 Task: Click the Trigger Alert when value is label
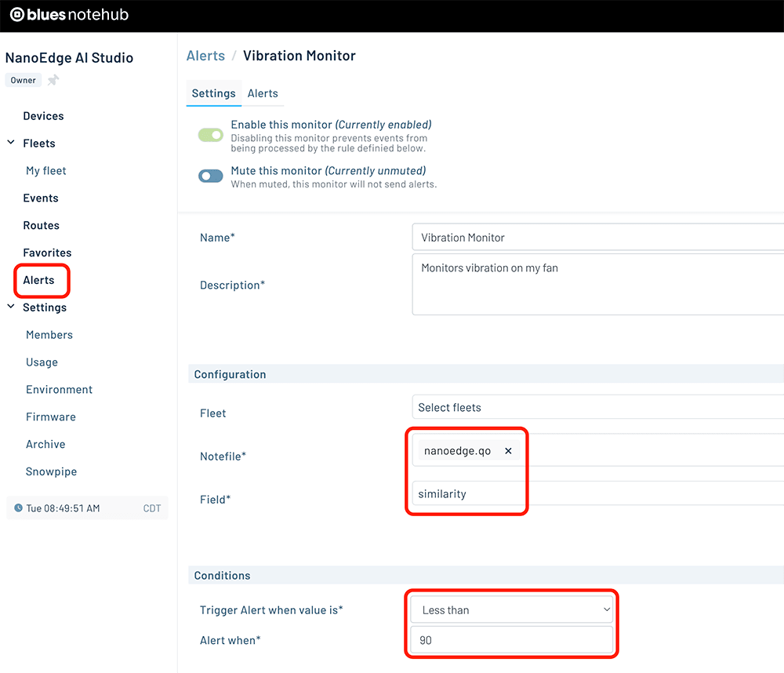tap(271, 610)
